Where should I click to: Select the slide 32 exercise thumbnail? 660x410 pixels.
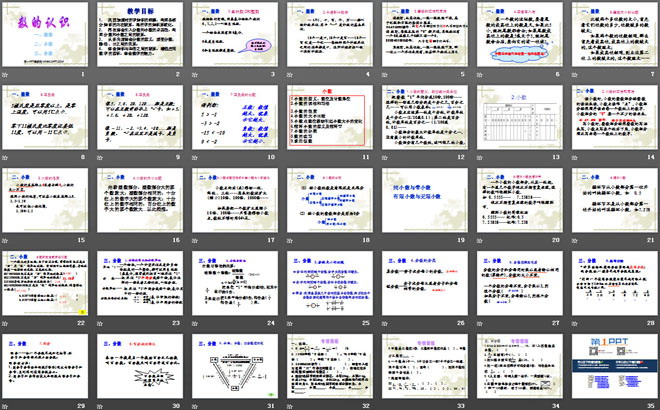[x=330, y=366]
